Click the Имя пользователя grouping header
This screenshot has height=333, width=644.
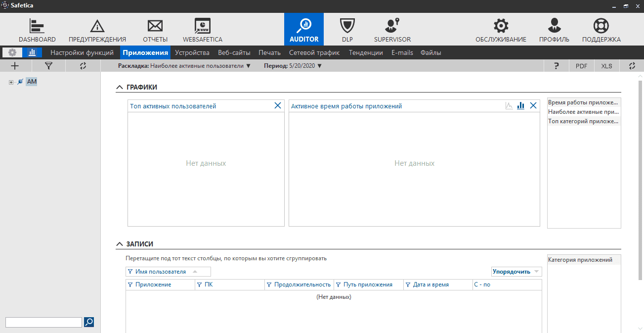[169, 272]
